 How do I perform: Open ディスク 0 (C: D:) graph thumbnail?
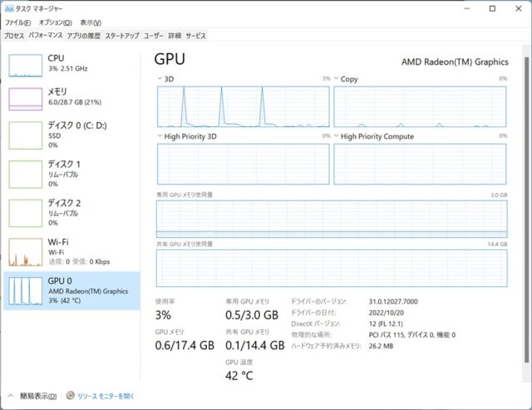25,135
